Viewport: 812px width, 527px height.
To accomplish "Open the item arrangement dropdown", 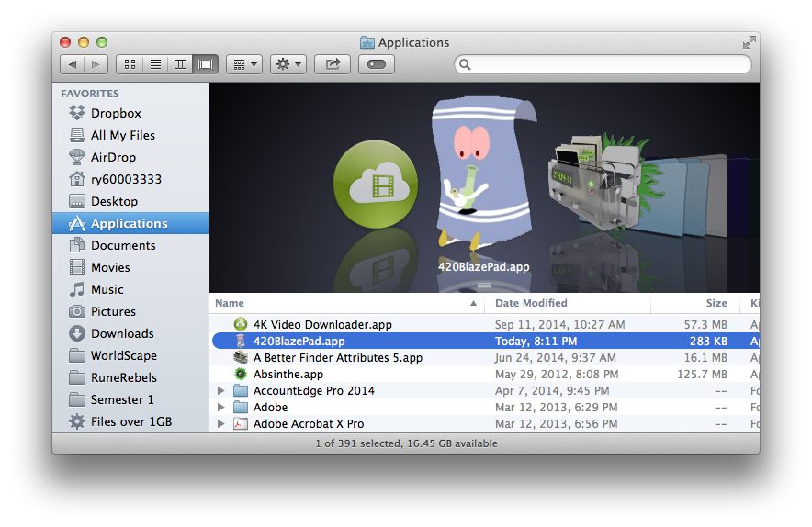I will point(244,64).
